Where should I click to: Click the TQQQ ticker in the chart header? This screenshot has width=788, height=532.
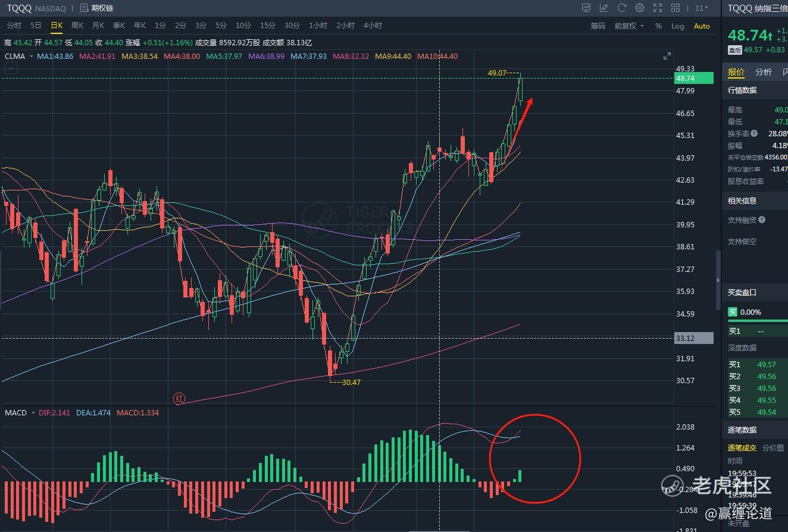[x=20, y=8]
